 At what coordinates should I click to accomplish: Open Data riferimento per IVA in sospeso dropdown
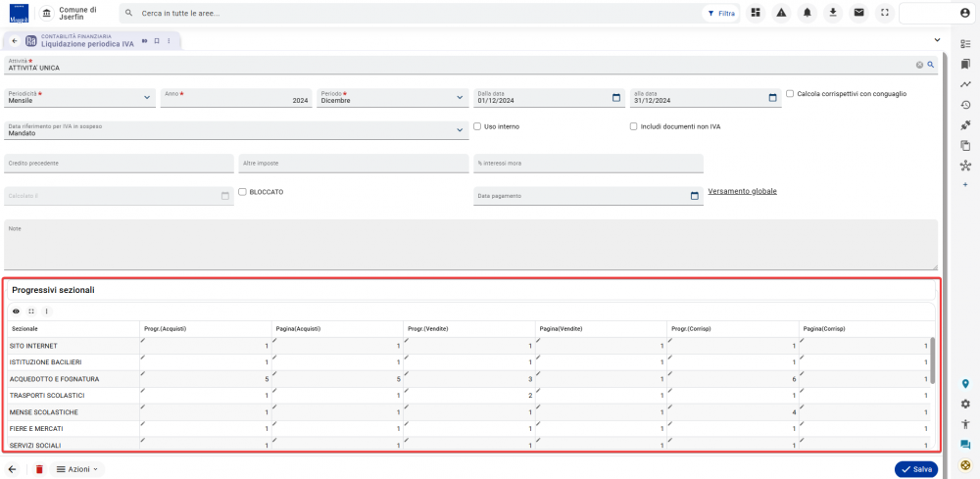click(x=236, y=130)
